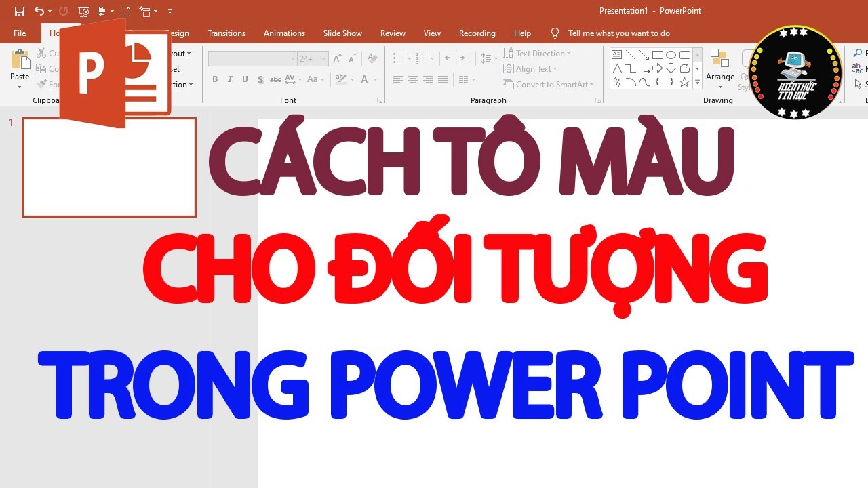Select the Down Arrow block shape
This screenshot has width=868, height=488.
pos(671,68)
